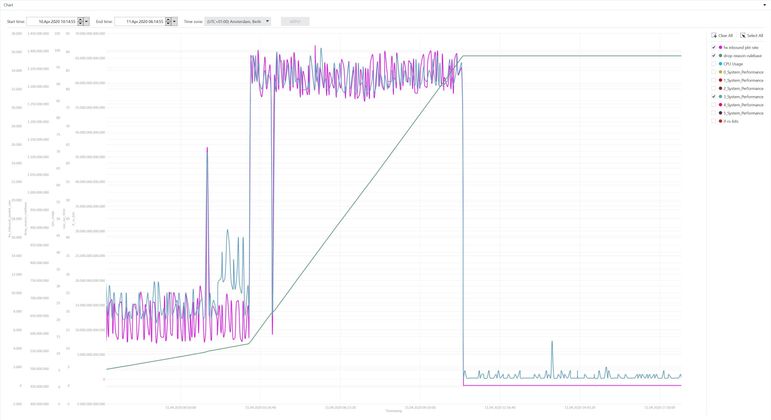Click the cyan CPU Usage color dot
Viewport: 771px width, 420px height.
(x=720, y=63)
